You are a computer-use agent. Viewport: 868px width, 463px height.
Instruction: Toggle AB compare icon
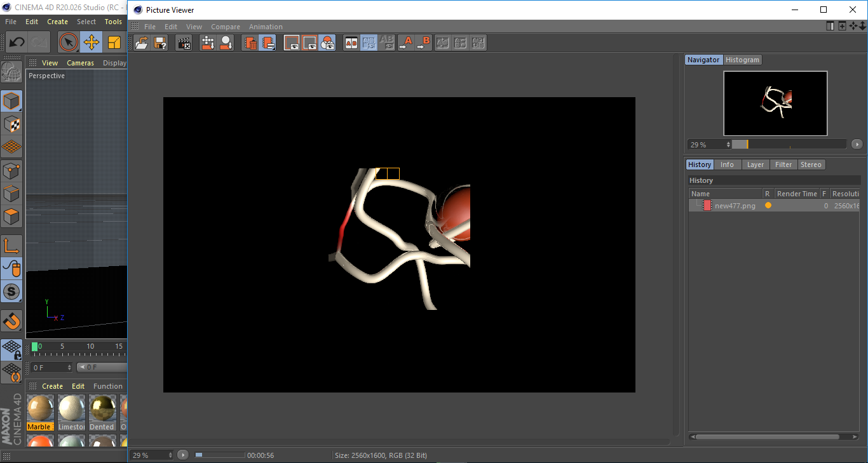tap(351, 43)
